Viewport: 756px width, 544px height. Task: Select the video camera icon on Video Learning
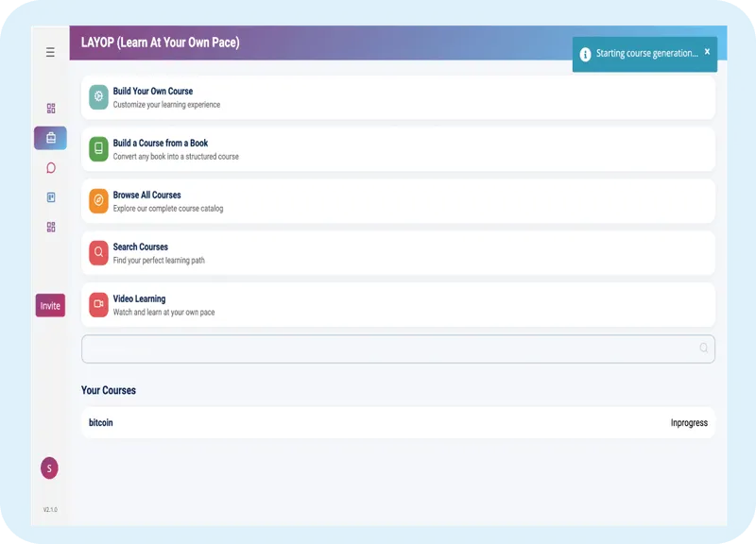pos(96,305)
